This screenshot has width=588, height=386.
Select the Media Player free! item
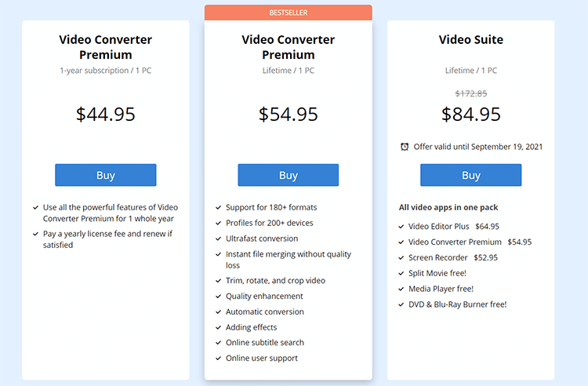point(441,289)
